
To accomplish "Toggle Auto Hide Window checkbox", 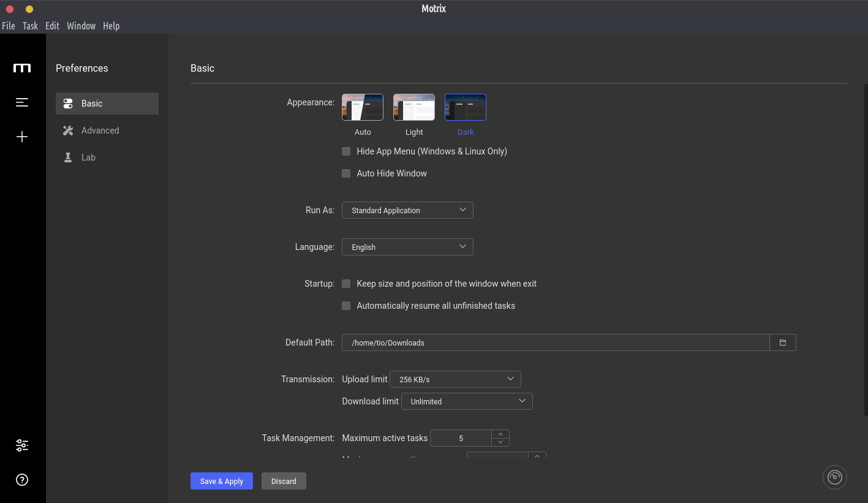I will pyautogui.click(x=346, y=173).
